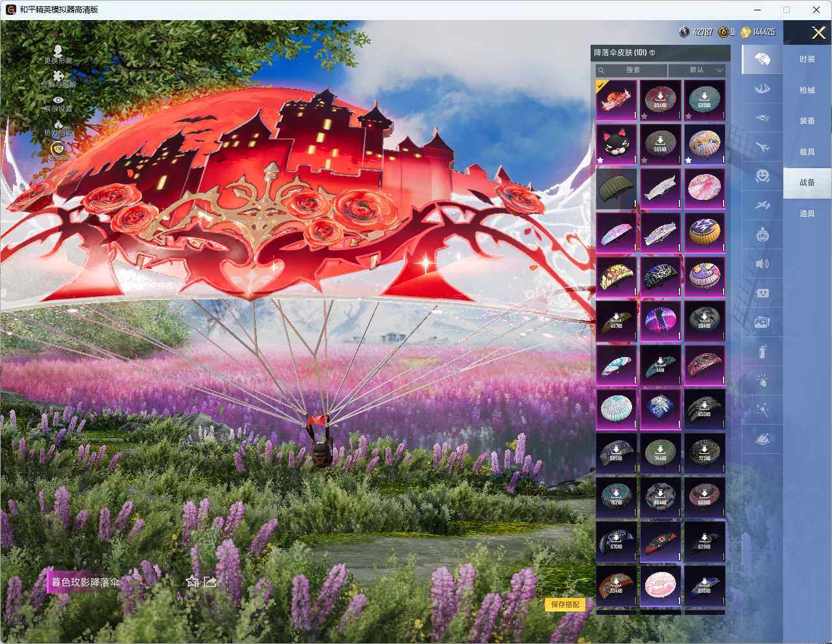Switch to the 道具 tab
Image resolution: width=832 pixels, height=644 pixels.
tap(807, 214)
